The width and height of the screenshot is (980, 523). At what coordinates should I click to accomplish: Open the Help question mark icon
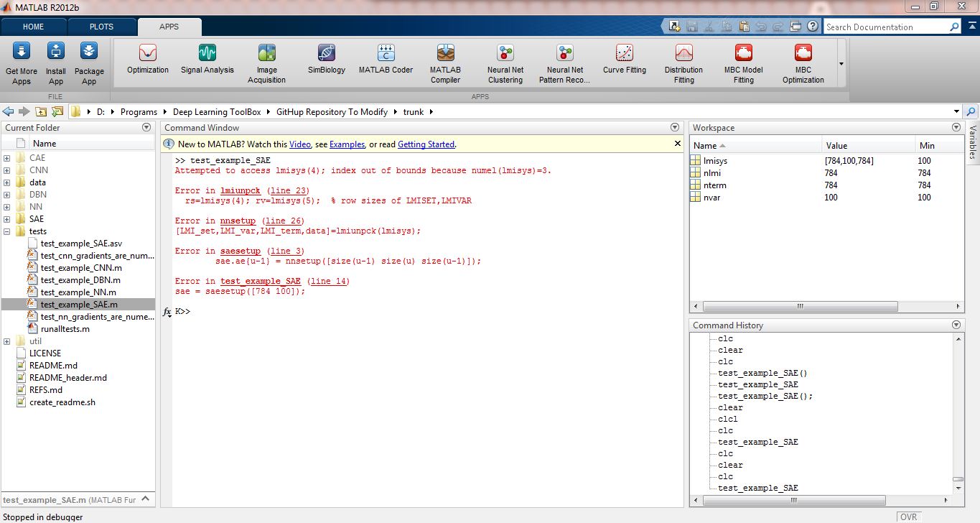(813, 27)
